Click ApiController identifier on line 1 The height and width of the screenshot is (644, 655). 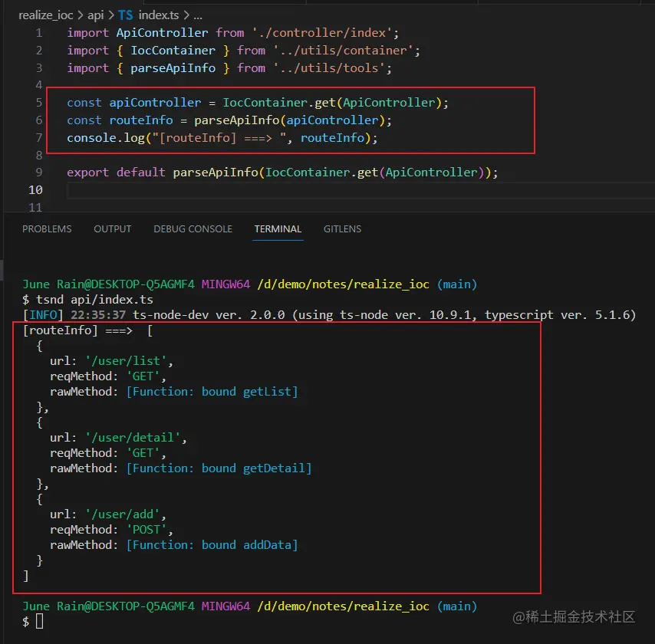(162, 32)
